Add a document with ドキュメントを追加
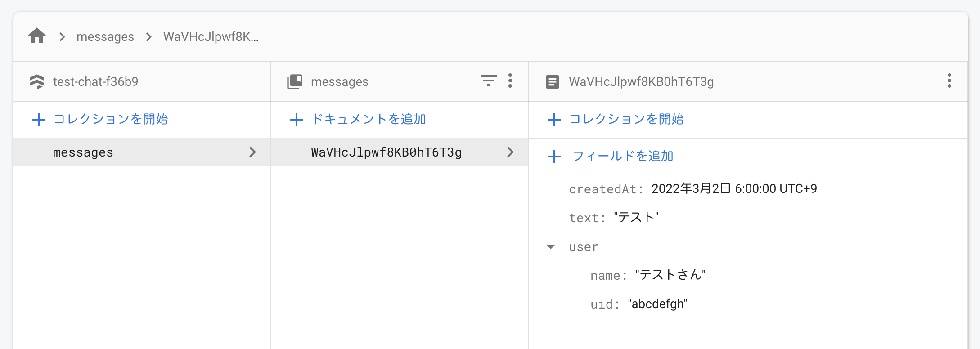This screenshot has width=980, height=349. click(358, 119)
